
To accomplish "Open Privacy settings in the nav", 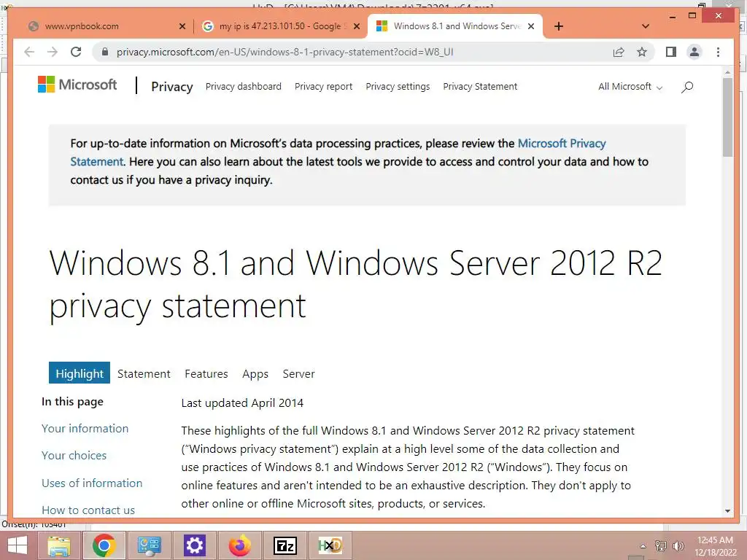I will tap(398, 87).
